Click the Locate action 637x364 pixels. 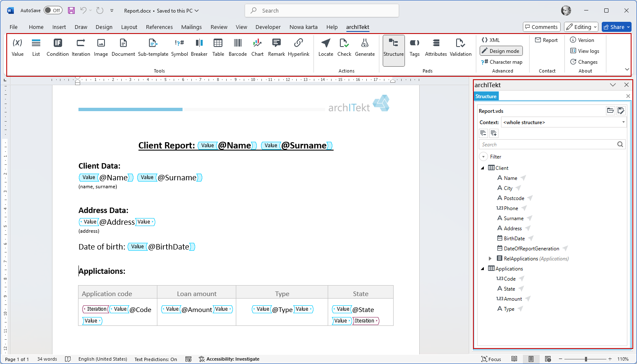326,47
